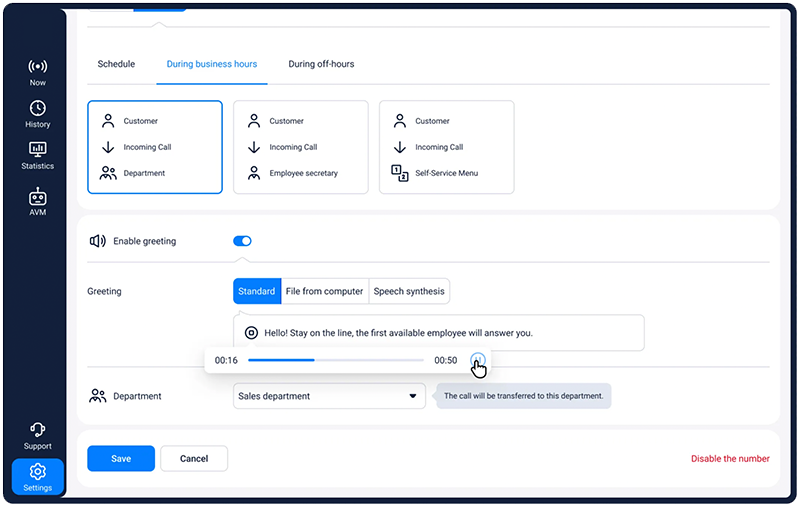The width and height of the screenshot is (800, 506).
Task: Click the Disable the number link
Action: [x=730, y=459]
